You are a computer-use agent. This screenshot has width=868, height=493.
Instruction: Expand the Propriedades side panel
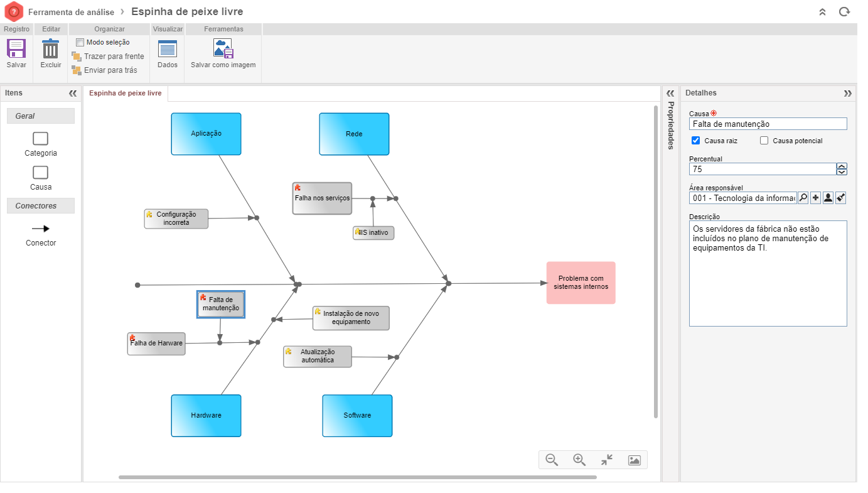tap(670, 93)
